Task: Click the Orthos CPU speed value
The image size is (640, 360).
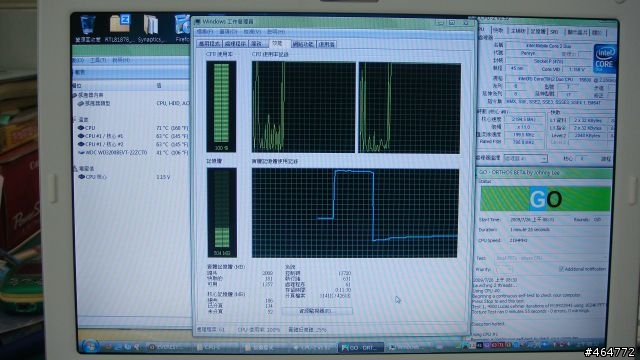Action: 518,240
